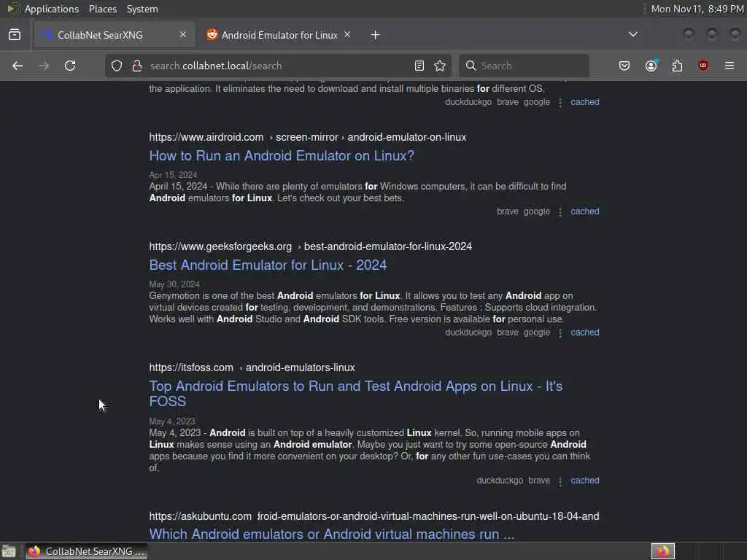Click the https://itsfoss.com URL text
Viewport: 747px width, 560px height.
(191, 367)
